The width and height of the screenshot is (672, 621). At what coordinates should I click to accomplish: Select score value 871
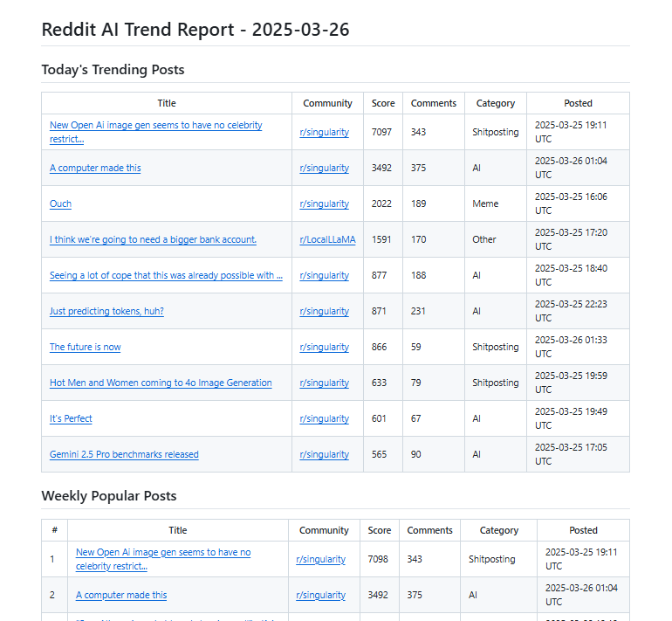[x=379, y=311]
